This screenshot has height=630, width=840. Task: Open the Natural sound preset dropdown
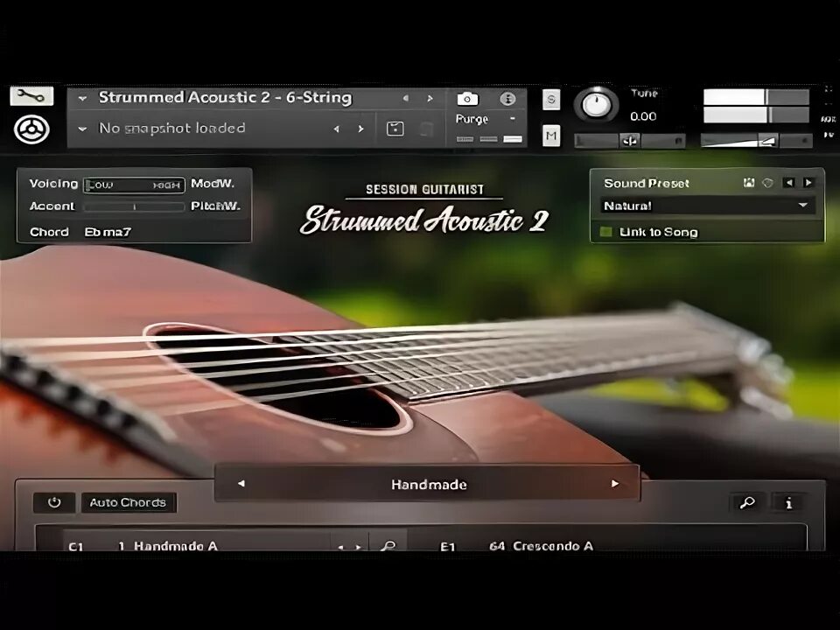pyautogui.click(x=708, y=206)
